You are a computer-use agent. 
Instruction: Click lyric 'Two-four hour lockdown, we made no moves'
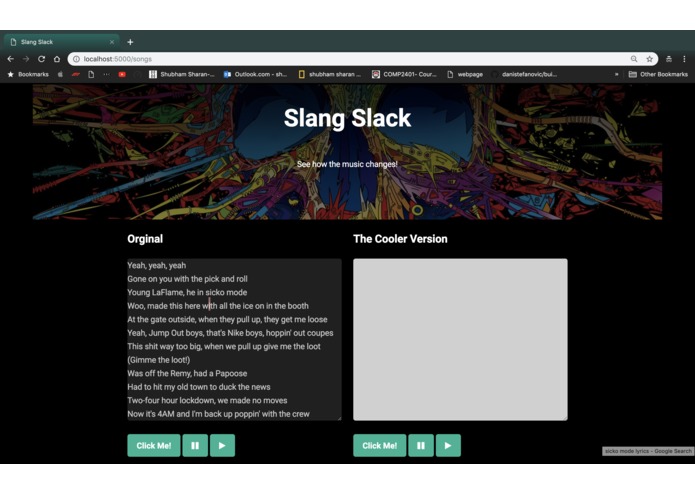coord(207,401)
